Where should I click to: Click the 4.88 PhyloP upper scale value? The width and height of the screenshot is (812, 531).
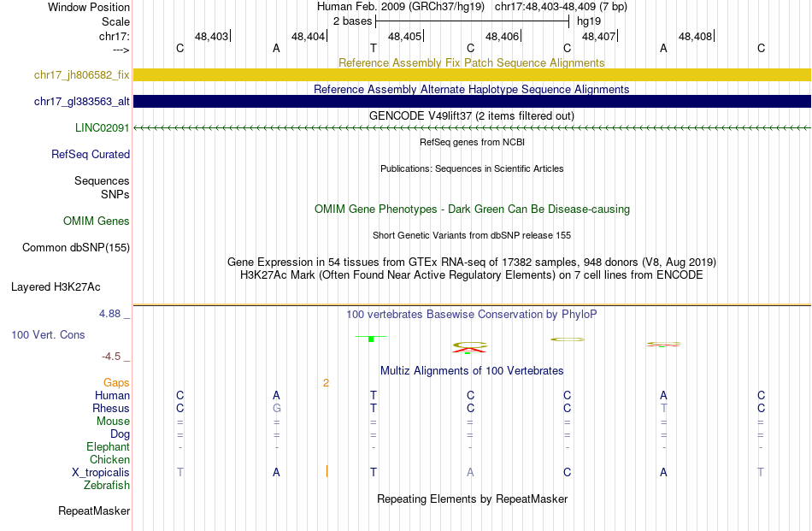coord(109,314)
